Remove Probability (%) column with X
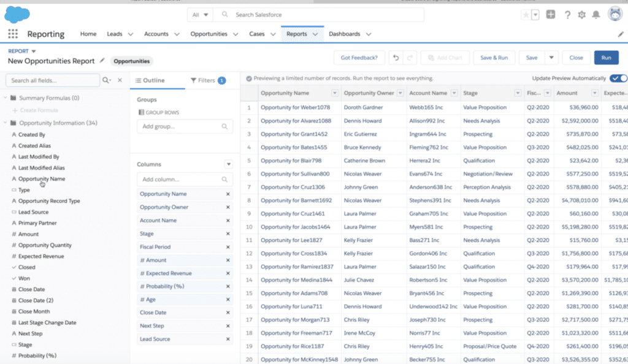This screenshot has width=628, height=364. tap(228, 286)
